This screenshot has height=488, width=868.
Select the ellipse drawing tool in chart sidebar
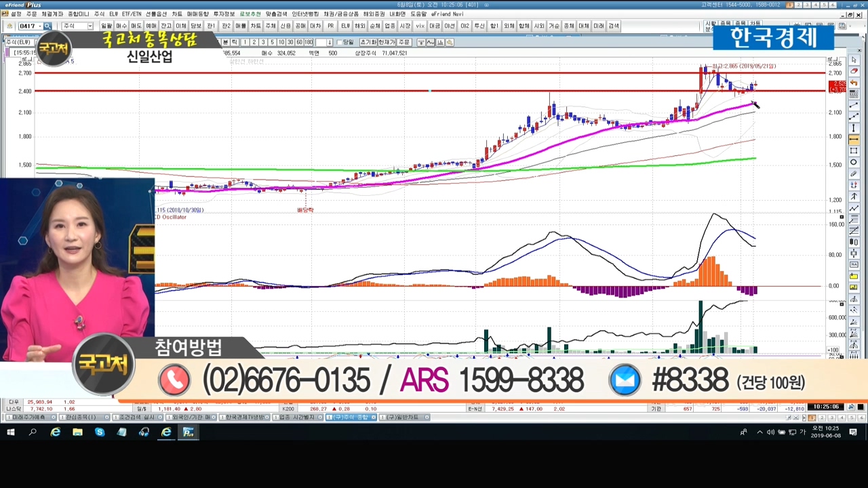point(854,163)
